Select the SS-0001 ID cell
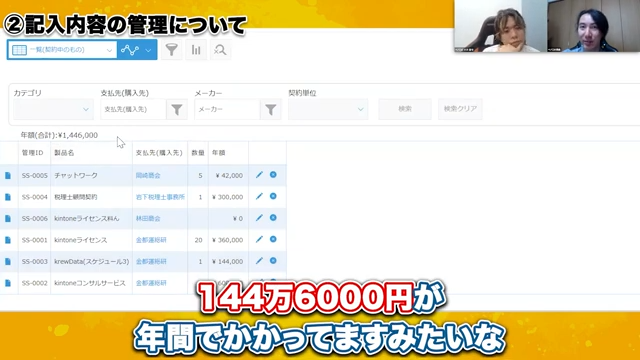 pyautogui.click(x=35, y=240)
